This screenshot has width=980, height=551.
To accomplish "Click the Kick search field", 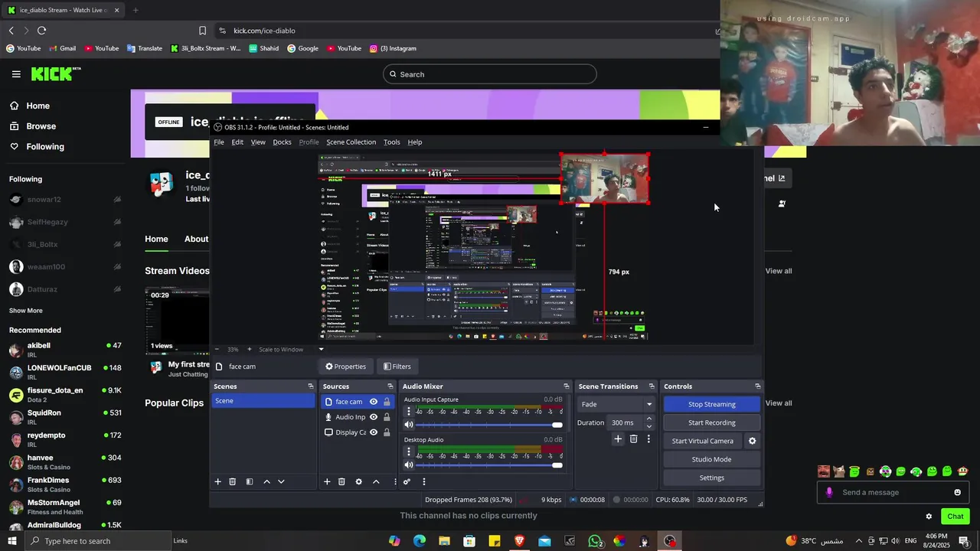I will click(490, 74).
